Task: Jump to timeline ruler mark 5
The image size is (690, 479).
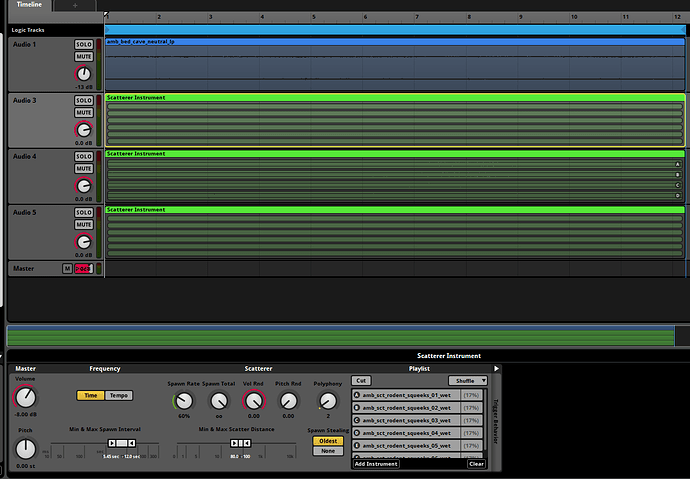Action: (314, 17)
